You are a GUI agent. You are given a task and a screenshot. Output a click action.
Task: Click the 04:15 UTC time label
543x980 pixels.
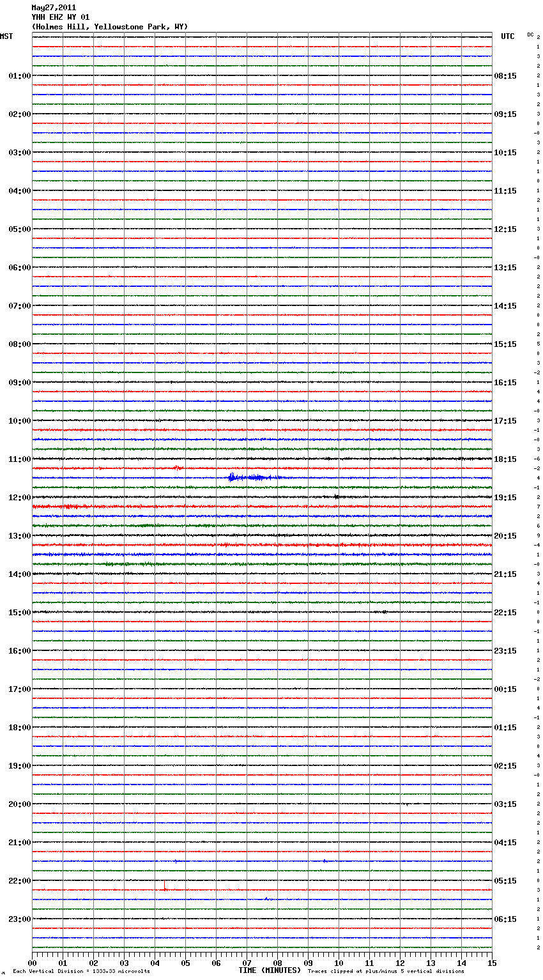pyautogui.click(x=505, y=843)
